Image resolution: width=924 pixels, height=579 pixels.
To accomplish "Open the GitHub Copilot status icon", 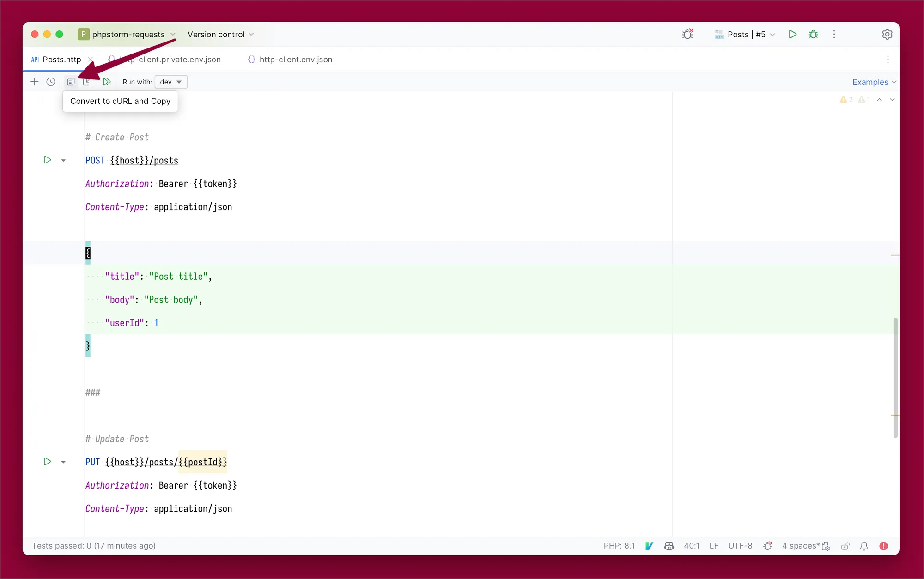I will tap(669, 546).
